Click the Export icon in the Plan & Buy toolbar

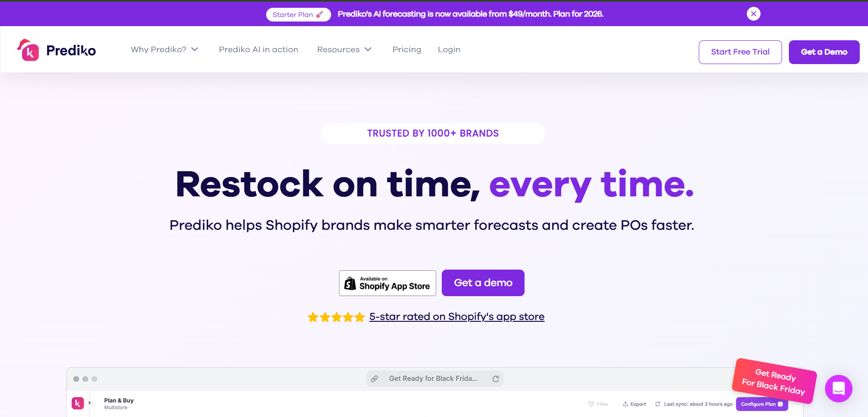[626, 404]
